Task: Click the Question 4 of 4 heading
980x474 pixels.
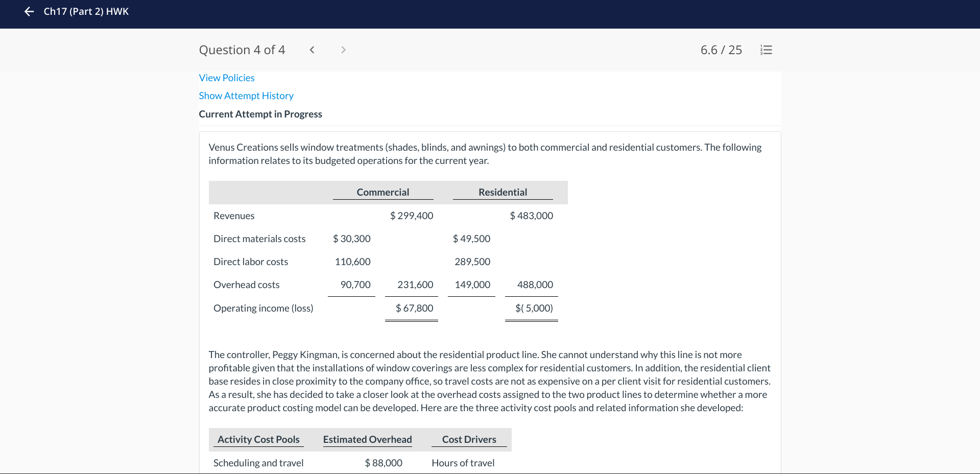Action: 242,50
